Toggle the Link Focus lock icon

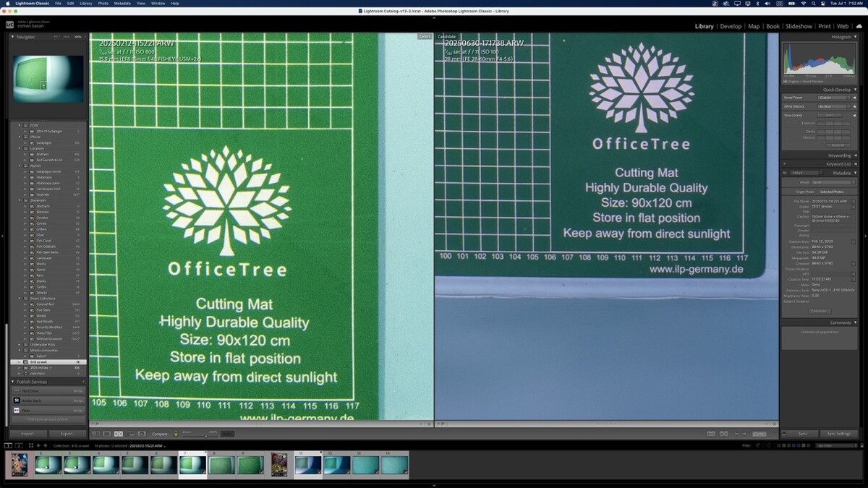[176, 434]
